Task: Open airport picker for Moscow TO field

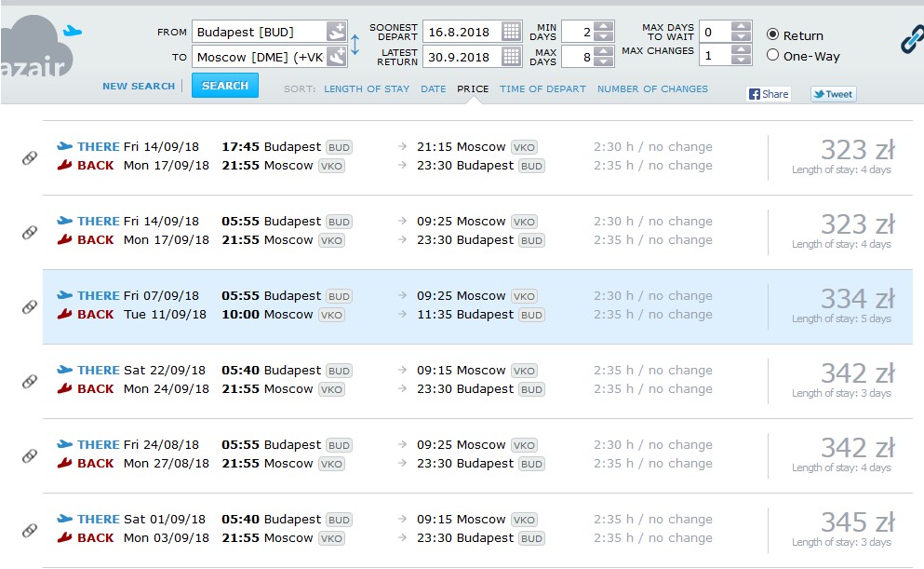Action: coord(336,57)
